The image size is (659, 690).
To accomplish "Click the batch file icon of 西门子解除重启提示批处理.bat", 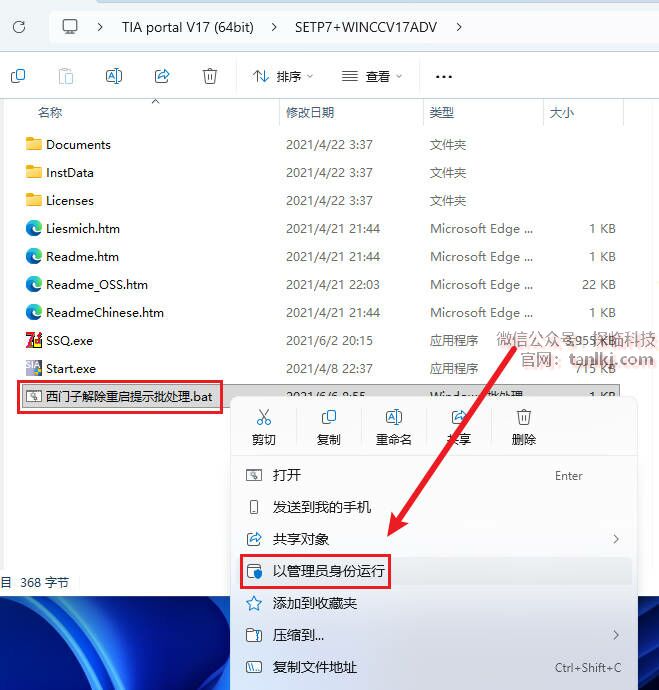I will click(34, 396).
